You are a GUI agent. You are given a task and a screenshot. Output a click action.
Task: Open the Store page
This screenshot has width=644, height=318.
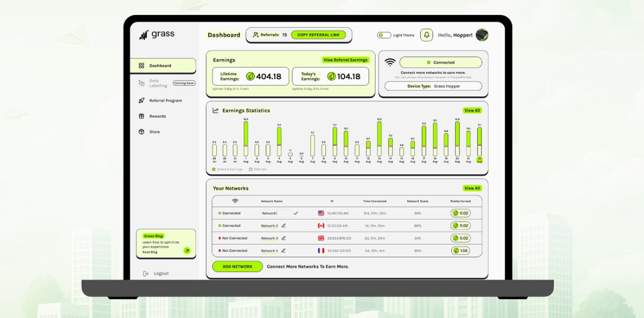(154, 131)
